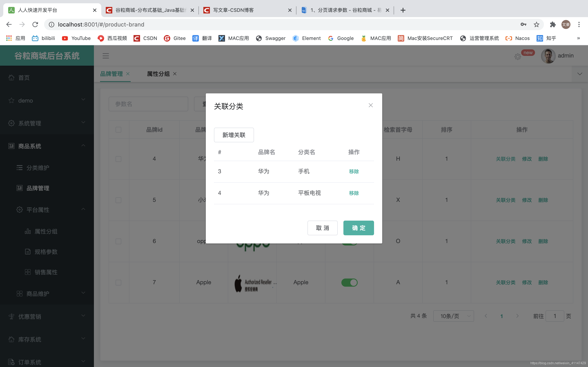The image size is (588, 367).
Task: Check the checkbox for brand id 7
Action: click(x=118, y=283)
